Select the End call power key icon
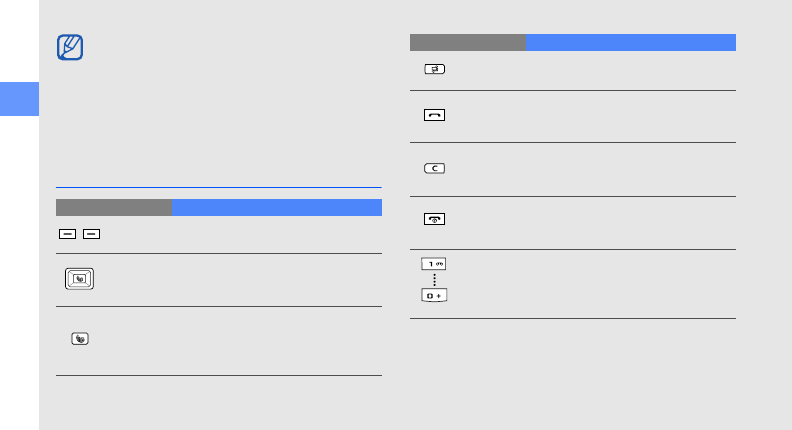Image resolution: width=792 pixels, height=430 pixels. pyautogui.click(x=434, y=221)
